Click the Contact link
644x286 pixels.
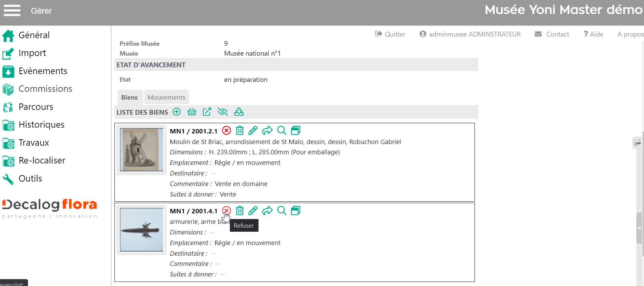[x=552, y=34]
